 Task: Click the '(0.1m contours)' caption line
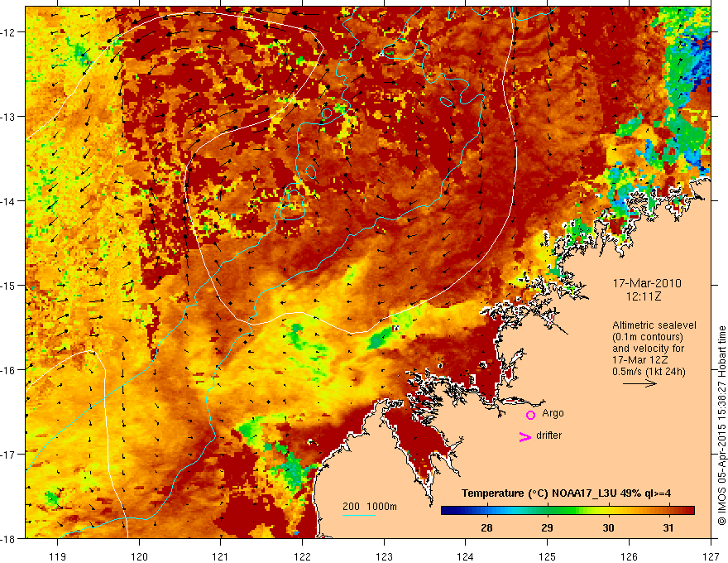648,337
